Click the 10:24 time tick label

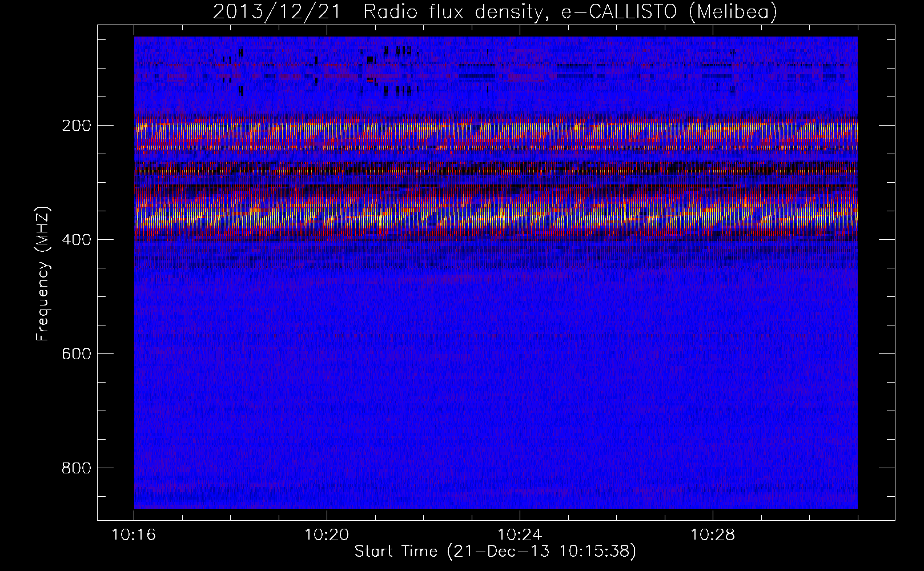(520, 535)
